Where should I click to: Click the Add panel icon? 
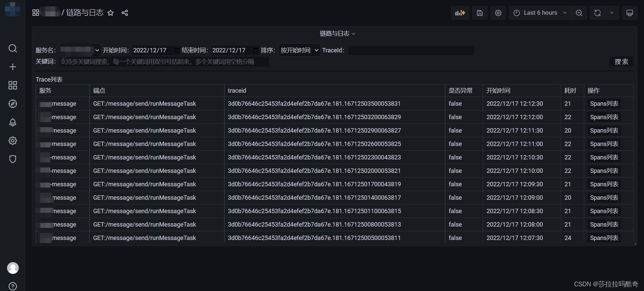click(x=460, y=13)
